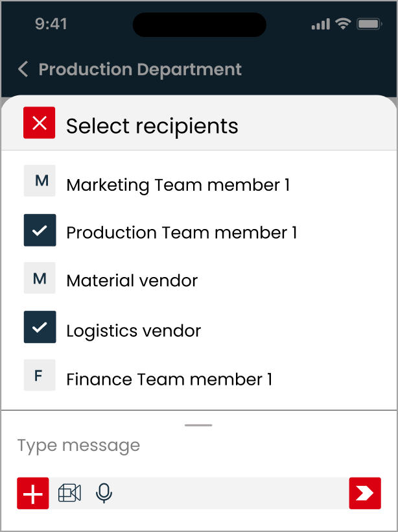Viewport: 398px width, 532px height.
Task: Open the attachment menu with the plus icon
Action: (x=32, y=493)
